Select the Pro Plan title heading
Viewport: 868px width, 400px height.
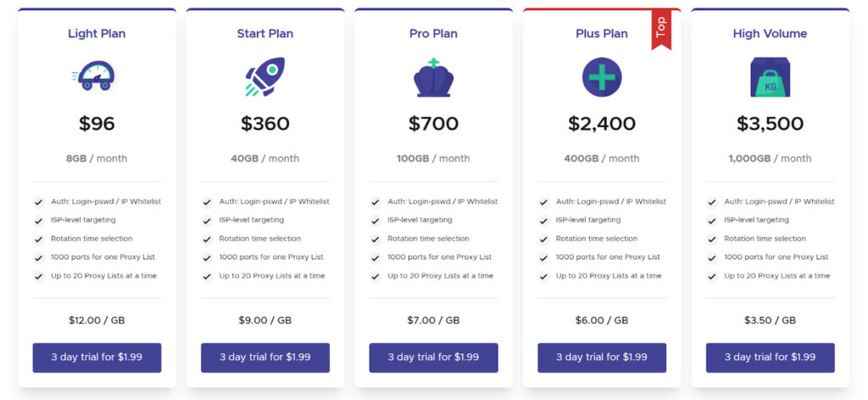tap(433, 34)
